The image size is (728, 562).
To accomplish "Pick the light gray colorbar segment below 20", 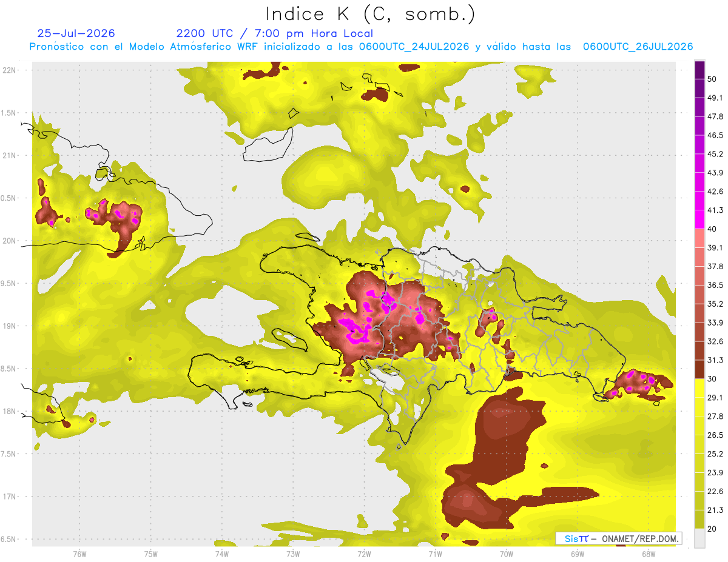I will click(x=699, y=538).
